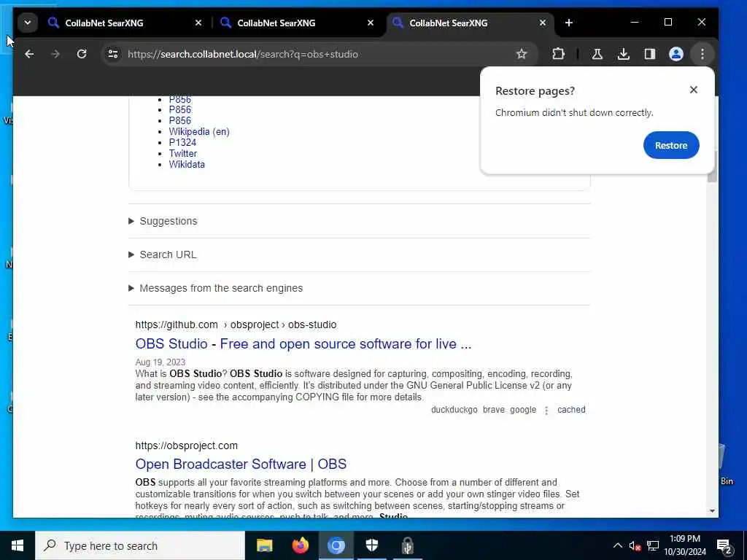Open the notification center icon
The width and height of the screenshot is (747, 560).
coord(724,545)
